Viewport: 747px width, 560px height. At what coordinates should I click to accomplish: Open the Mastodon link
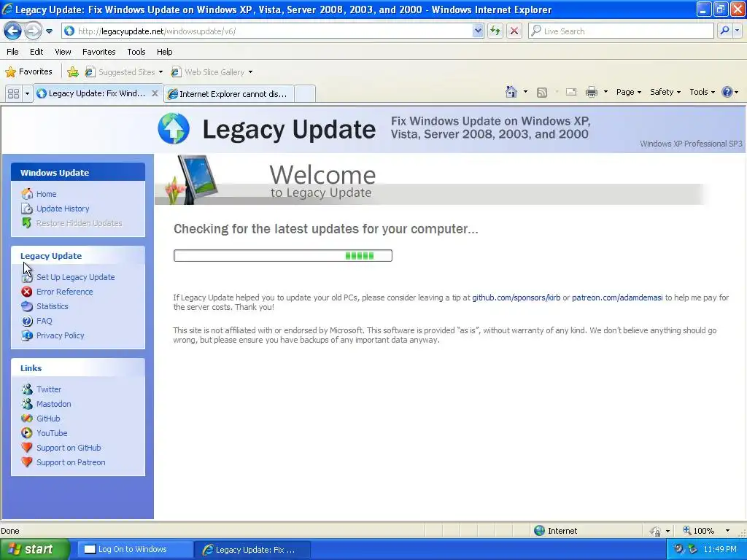[54, 404]
